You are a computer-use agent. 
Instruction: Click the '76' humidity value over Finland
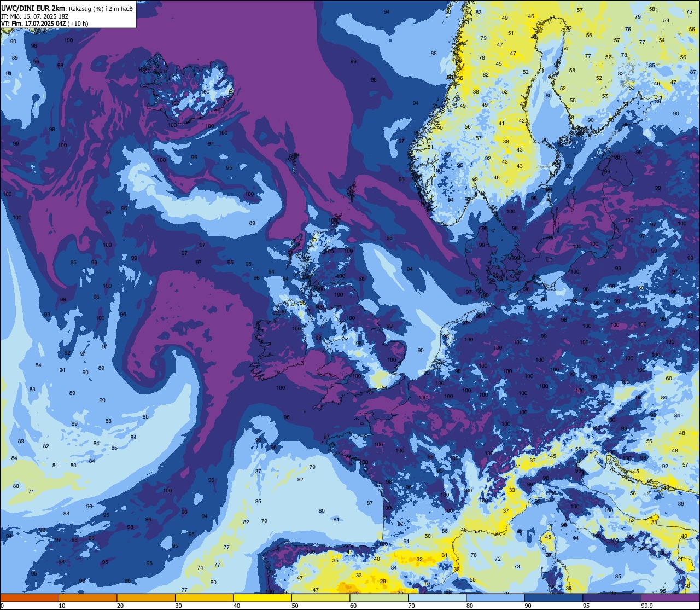tap(628, 30)
